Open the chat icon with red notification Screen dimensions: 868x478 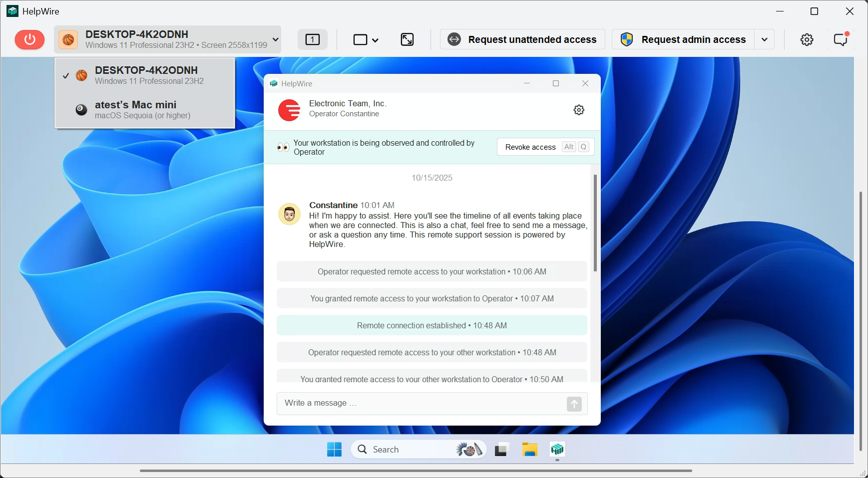click(x=841, y=39)
